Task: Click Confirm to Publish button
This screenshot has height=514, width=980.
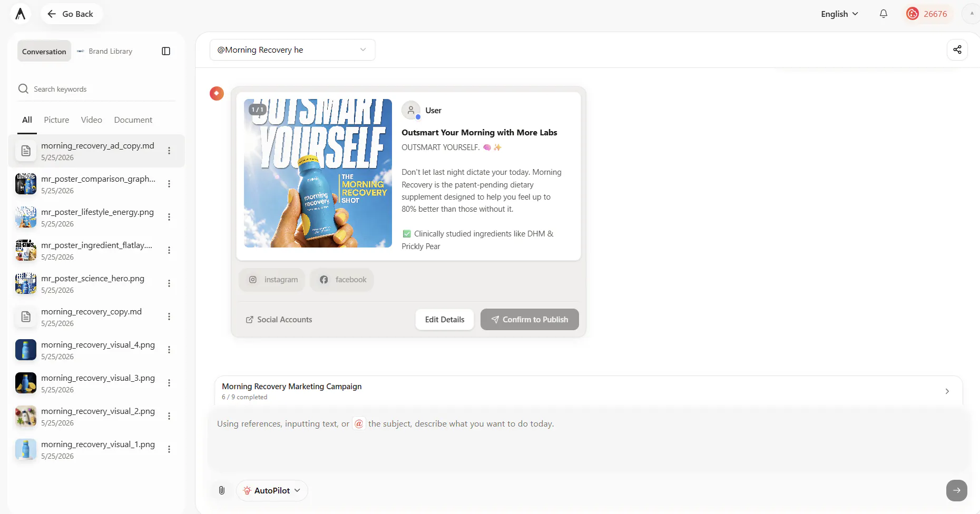Action: click(530, 320)
